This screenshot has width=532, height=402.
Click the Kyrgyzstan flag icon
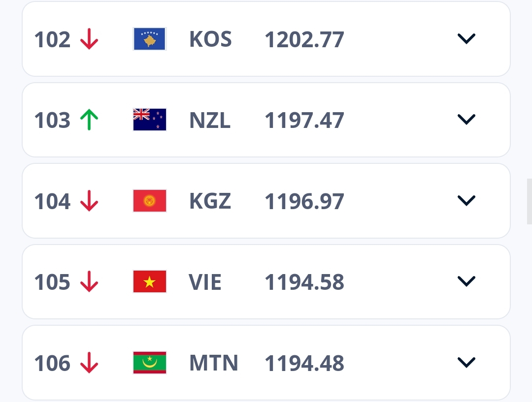[150, 201]
